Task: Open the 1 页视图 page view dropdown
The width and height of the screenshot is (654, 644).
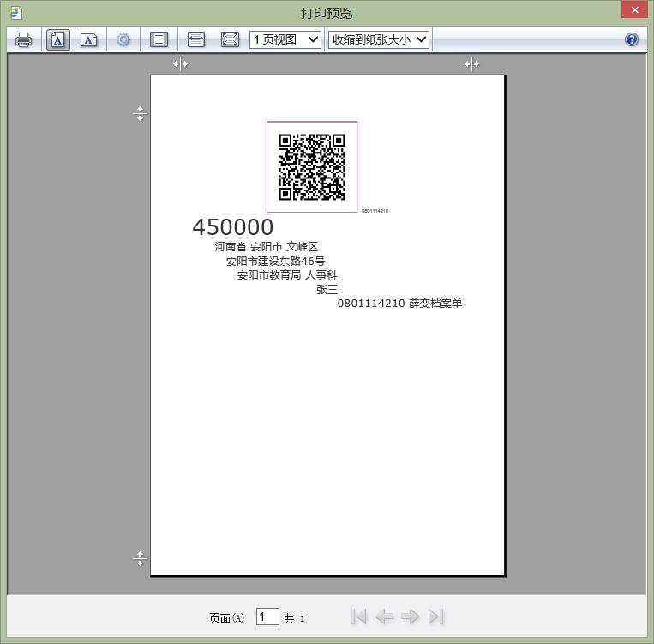Action: coord(285,39)
